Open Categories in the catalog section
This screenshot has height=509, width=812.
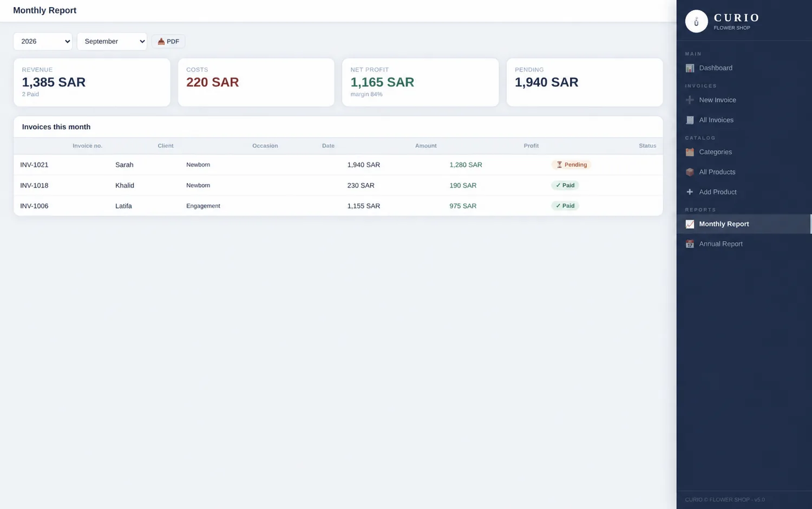744,152
